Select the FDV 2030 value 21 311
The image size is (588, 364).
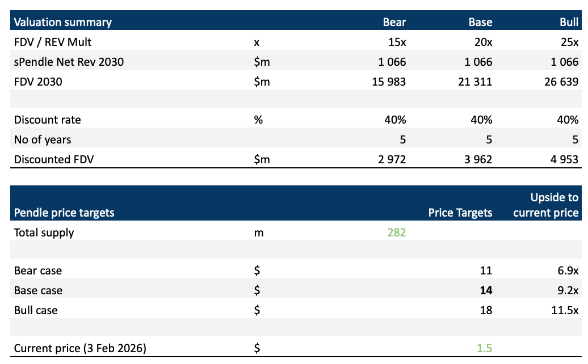pyautogui.click(x=476, y=81)
